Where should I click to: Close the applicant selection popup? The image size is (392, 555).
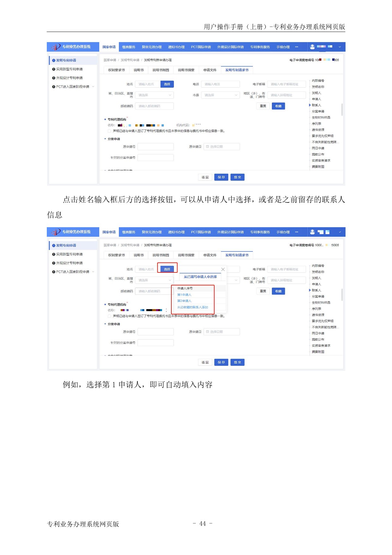[223, 269]
